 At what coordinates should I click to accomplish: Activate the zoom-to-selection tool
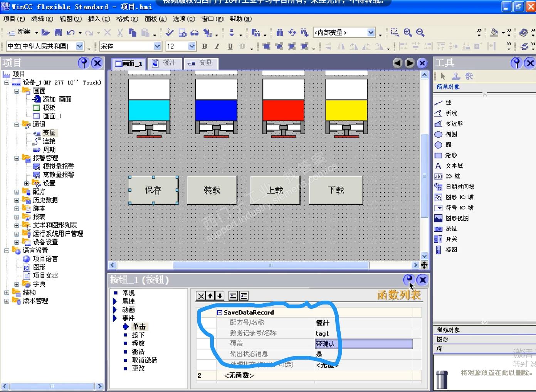click(395, 33)
